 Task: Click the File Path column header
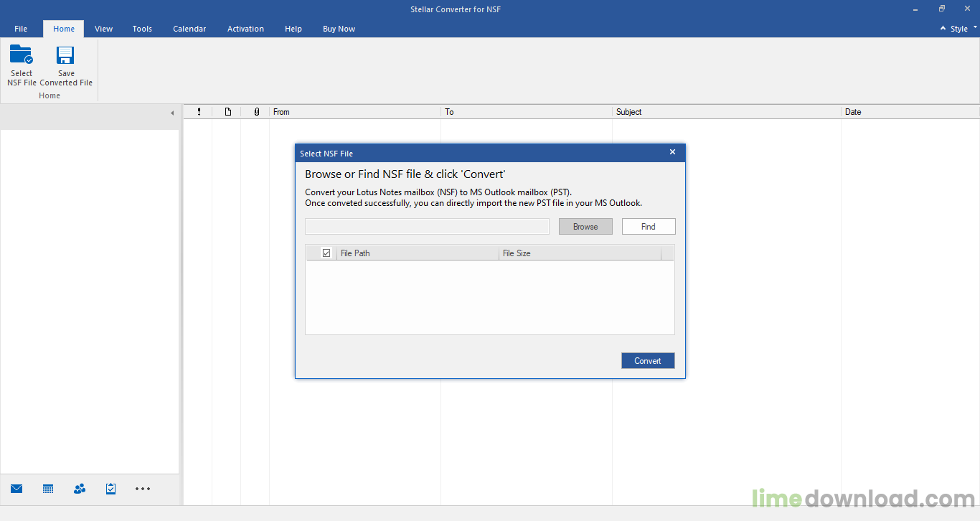tap(418, 253)
